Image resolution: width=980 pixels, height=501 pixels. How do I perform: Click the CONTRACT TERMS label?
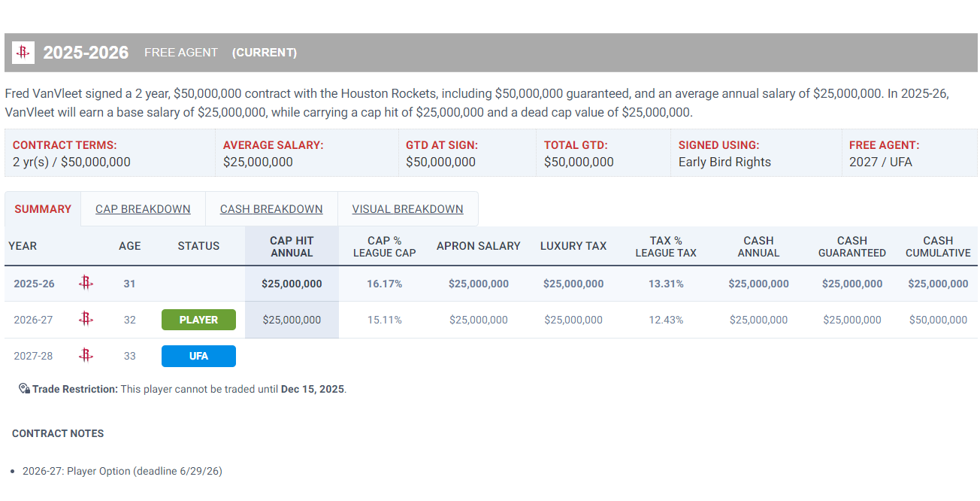pyautogui.click(x=65, y=145)
